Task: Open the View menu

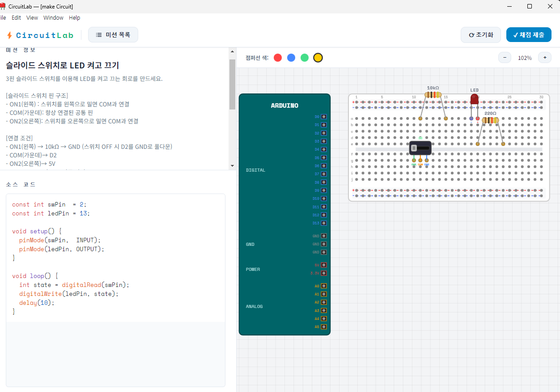Action: (x=32, y=18)
